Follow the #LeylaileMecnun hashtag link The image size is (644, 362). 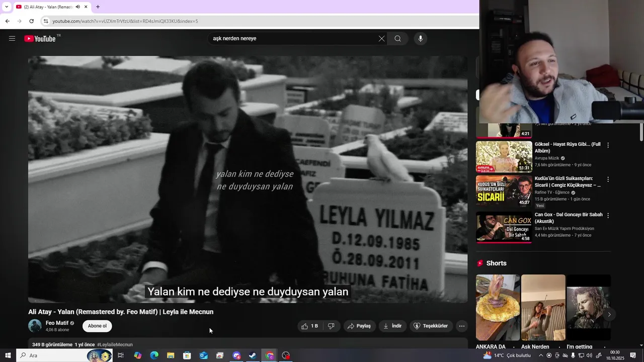coord(115,344)
